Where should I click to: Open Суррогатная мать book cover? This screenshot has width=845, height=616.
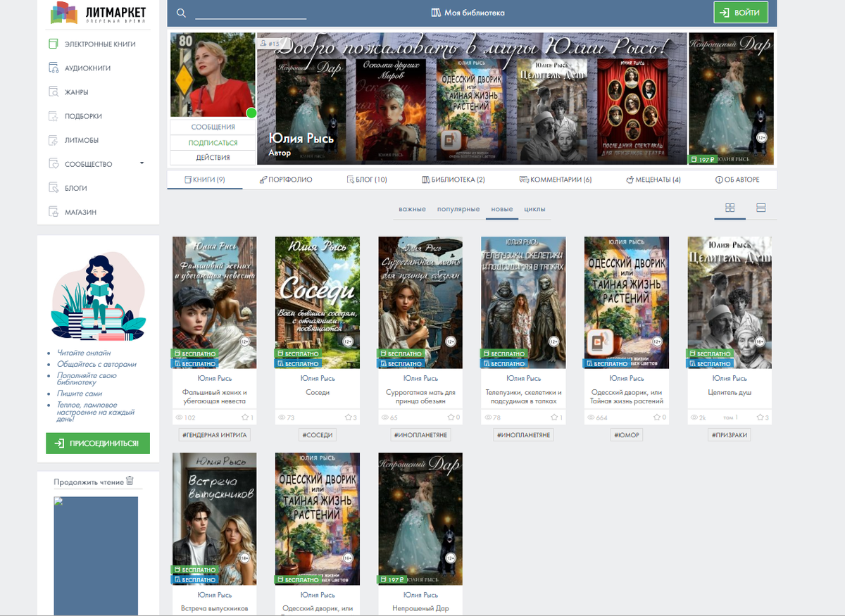click(420, 302)
